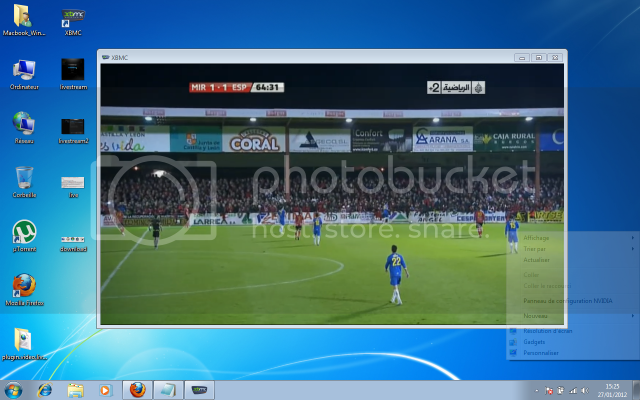Launch the XBMC desktop shortcut

click(x=73, y=21)
